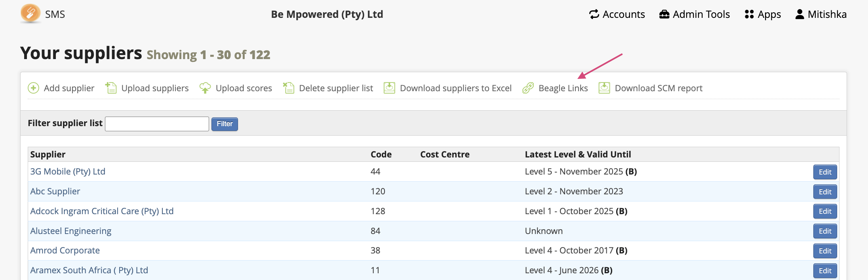Click the Code column header
The width and height of the screenshot is (868, 280).
click(x=381, y=154)
